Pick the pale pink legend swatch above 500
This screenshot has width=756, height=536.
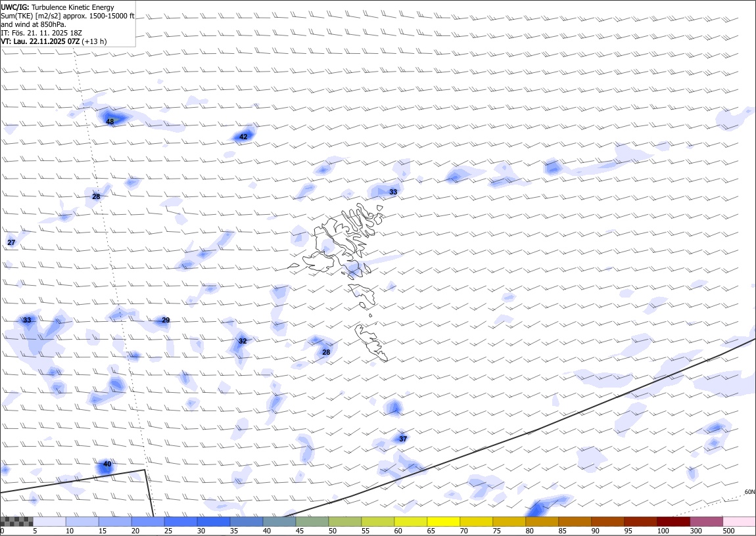[x=740, y=522]
